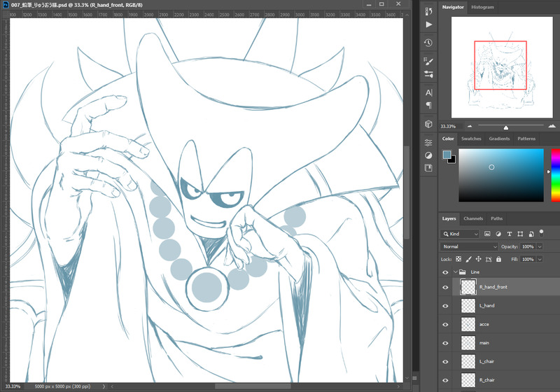
Task: Click the type layer filter icon
Action: (x=509, y=233)
